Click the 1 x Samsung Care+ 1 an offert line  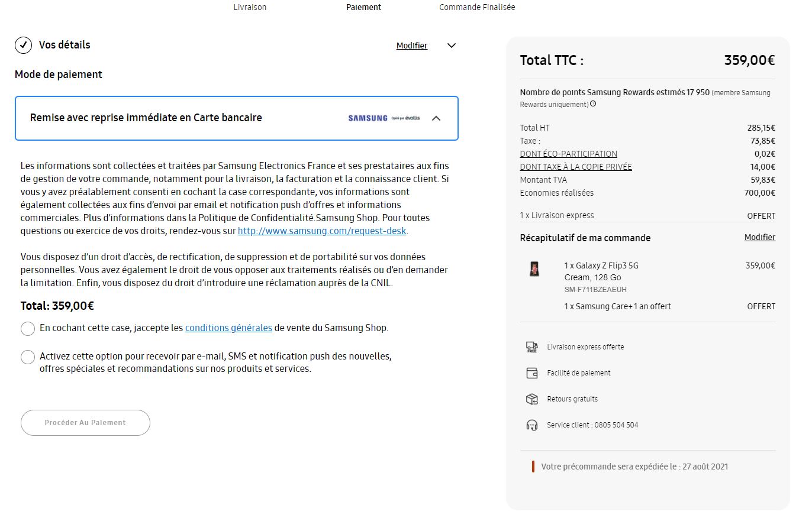[618, 306]
